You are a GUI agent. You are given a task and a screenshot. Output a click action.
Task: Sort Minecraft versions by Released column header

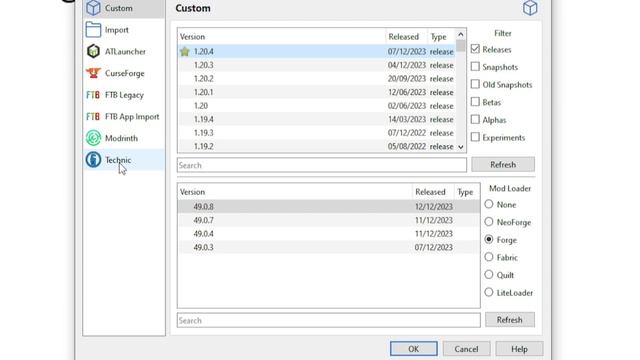(407, 37)
